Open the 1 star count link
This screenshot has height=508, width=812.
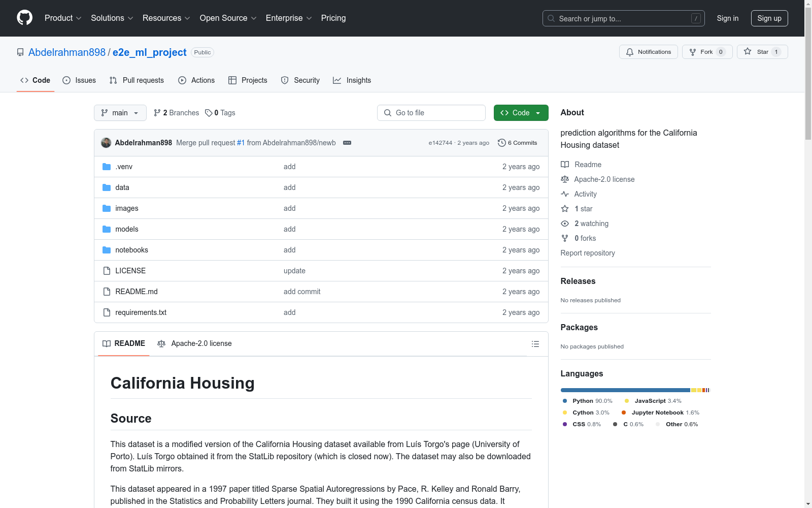[x=583, y=209]
